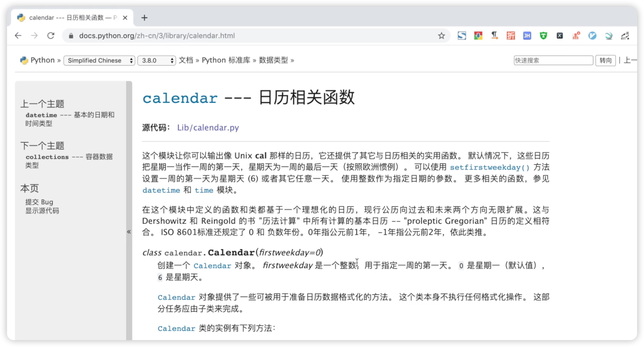Click the 显示源代码 sidebar link
This screenshot has height=347, width=644.
[42, 211]
